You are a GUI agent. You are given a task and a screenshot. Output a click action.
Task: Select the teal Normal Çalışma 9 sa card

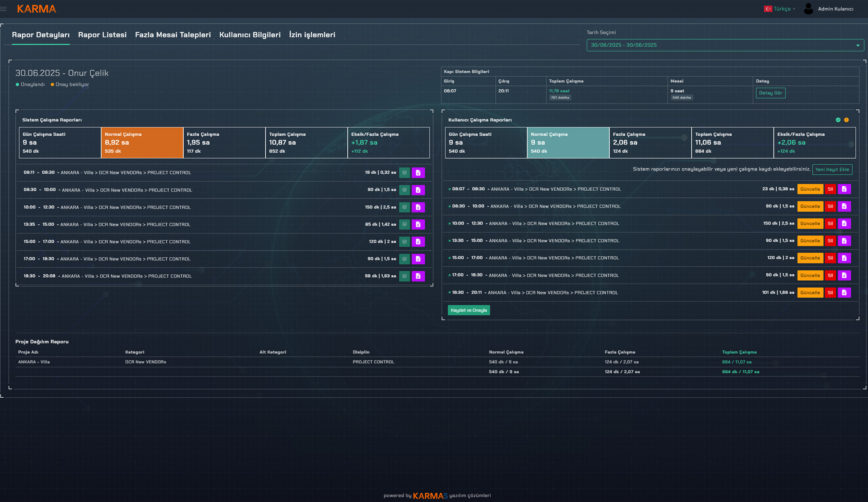568,142
